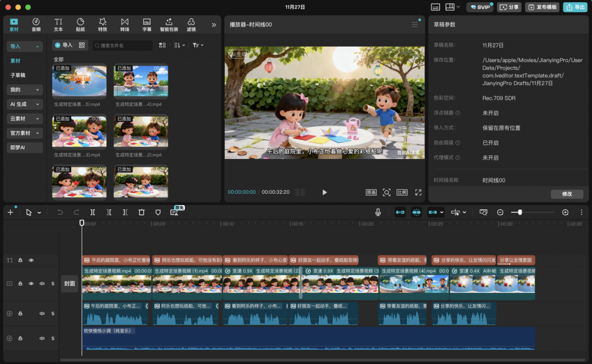Mute the 欢快愉悦小调 music track
This screenshot has width=592, height=364.
pos(42,338)
